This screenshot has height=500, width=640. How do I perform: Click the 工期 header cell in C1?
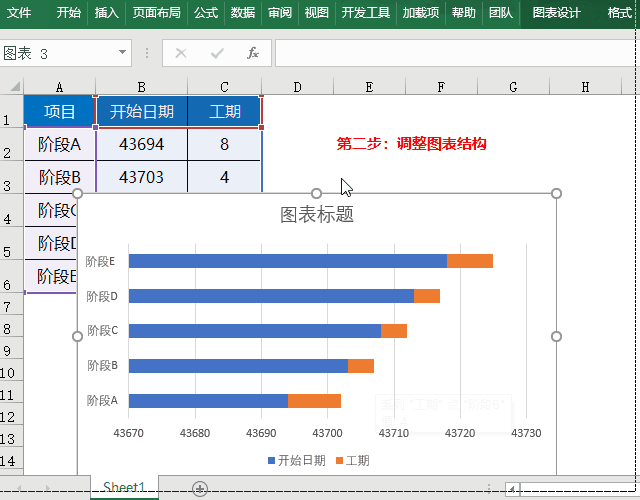point(224,111)
